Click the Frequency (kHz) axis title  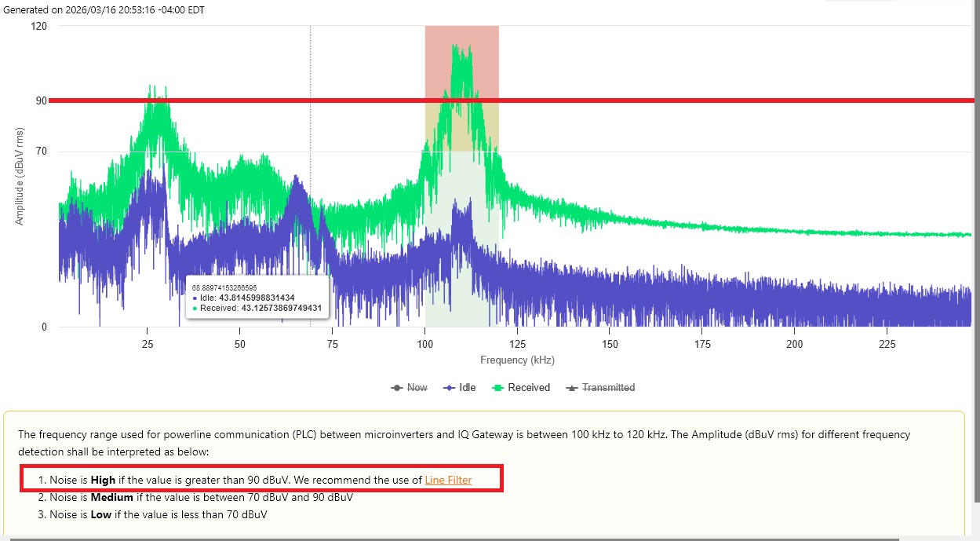pyautogui.click(x=517, y=360)
